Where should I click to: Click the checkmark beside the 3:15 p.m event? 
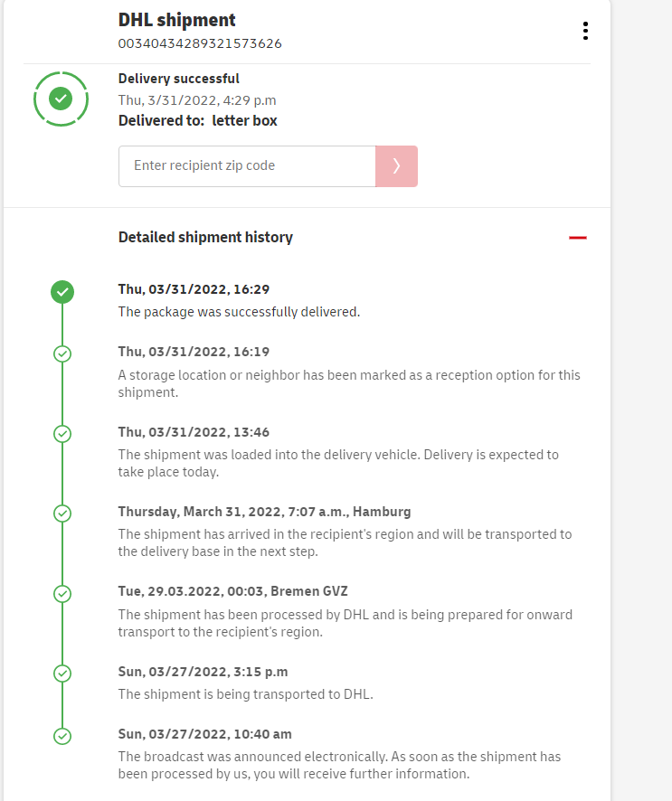click(62, 674)
